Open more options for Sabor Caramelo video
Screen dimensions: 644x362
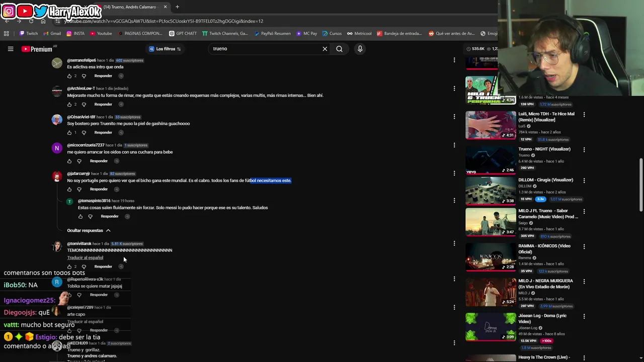[584, 211]
